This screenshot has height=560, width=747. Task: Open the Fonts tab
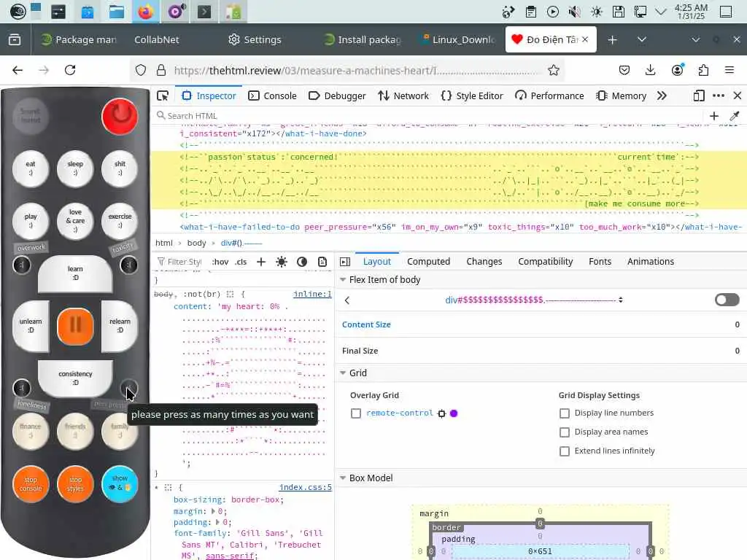tap(600, 262)
